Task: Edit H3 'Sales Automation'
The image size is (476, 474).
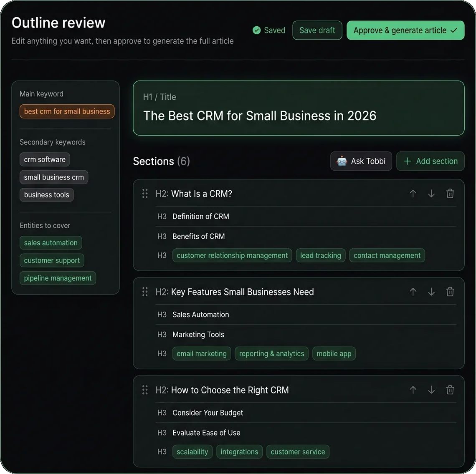Action: coord(201,315)
